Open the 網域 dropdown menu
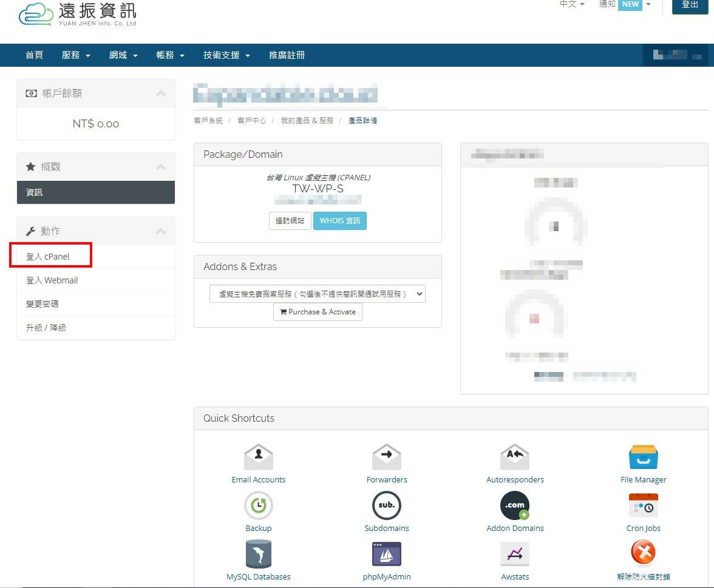 pos(123,55)
